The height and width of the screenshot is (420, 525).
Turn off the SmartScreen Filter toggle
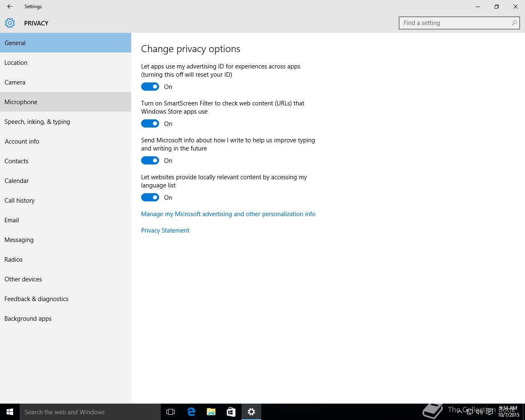click(x=150, y=123)
